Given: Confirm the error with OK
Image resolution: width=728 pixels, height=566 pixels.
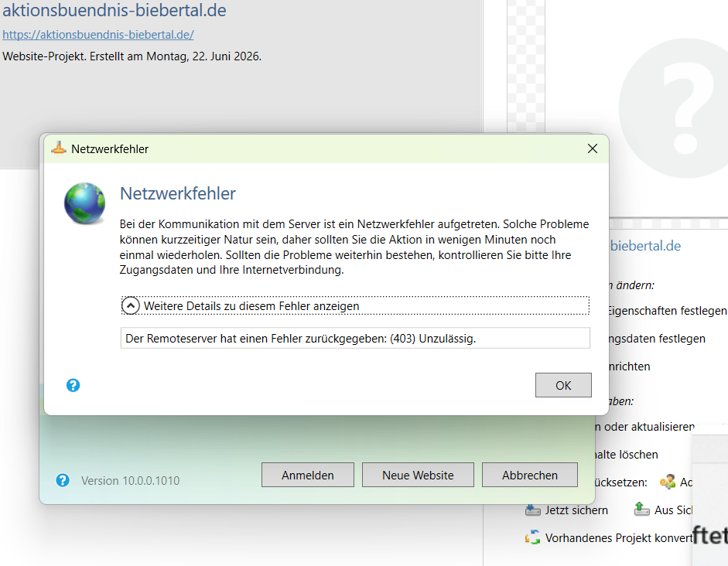Looking at the screenshot, I should [563, 385].
